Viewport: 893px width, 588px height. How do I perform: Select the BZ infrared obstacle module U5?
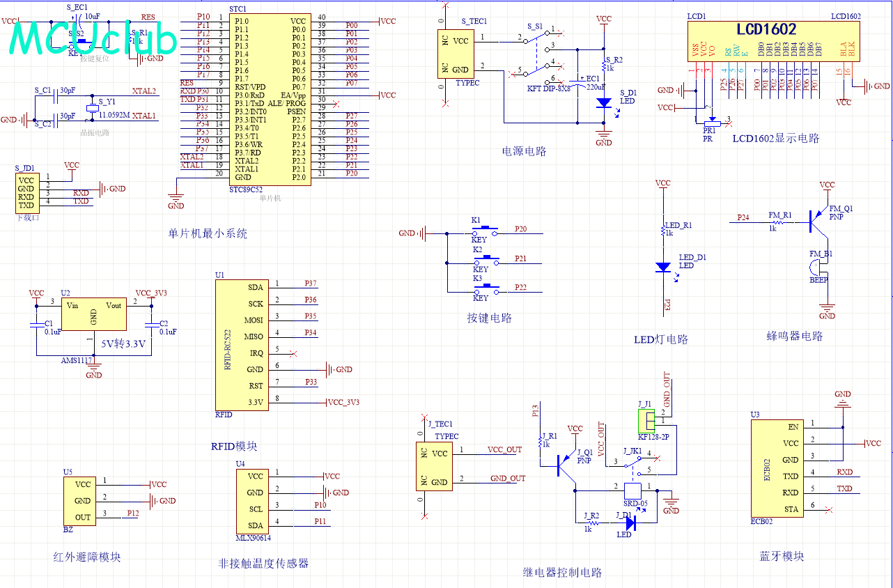click(x=83, y=500)
